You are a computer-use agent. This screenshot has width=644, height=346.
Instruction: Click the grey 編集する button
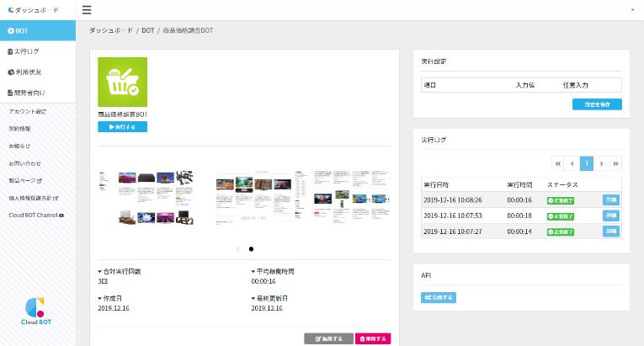click(x=328, y=338)
